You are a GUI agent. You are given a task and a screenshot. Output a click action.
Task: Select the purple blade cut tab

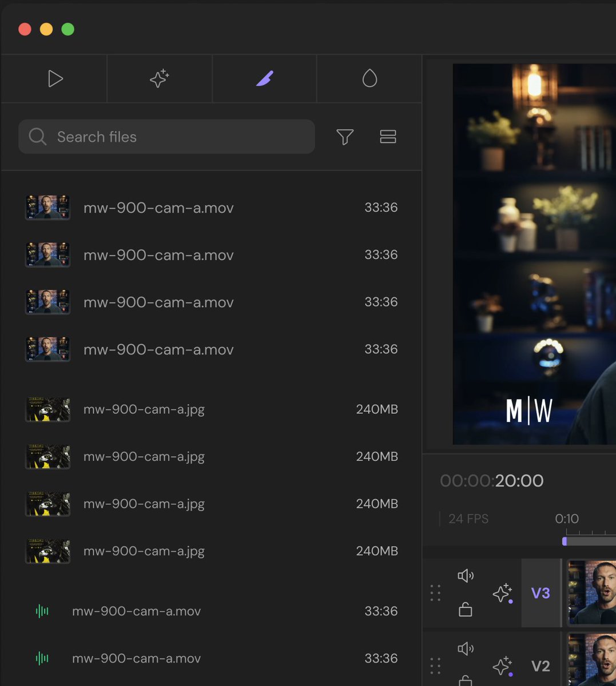(x=265, y=79)
